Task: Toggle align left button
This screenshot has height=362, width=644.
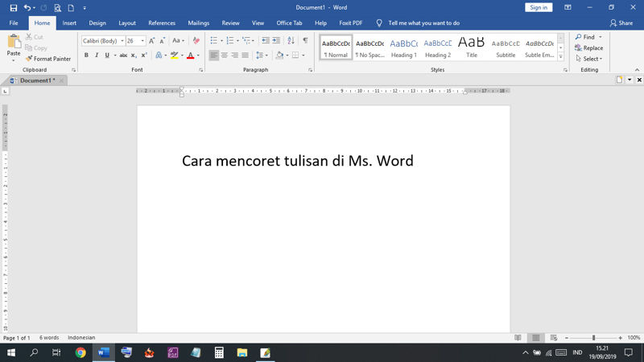Action: click(x=214, y=55)
